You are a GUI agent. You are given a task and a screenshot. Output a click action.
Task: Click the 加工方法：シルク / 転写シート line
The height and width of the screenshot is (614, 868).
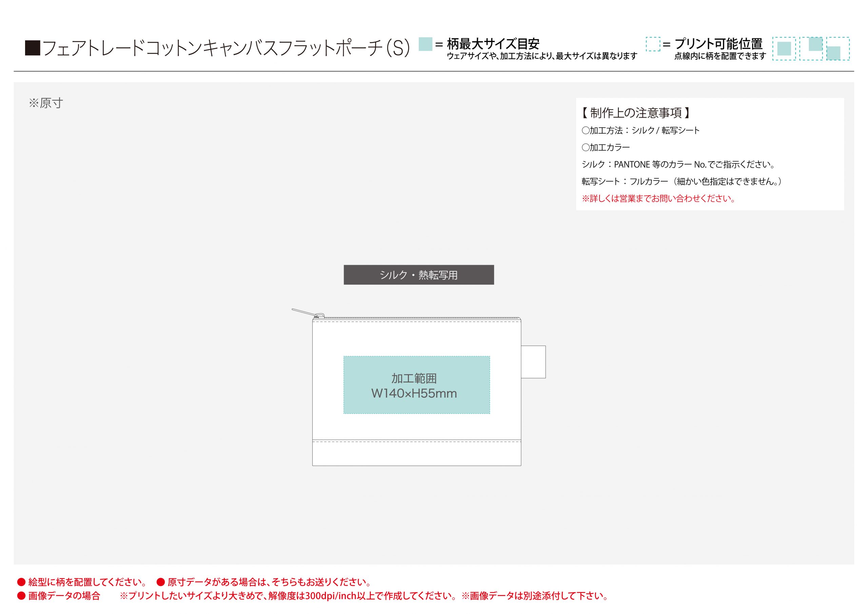[640, 131]
